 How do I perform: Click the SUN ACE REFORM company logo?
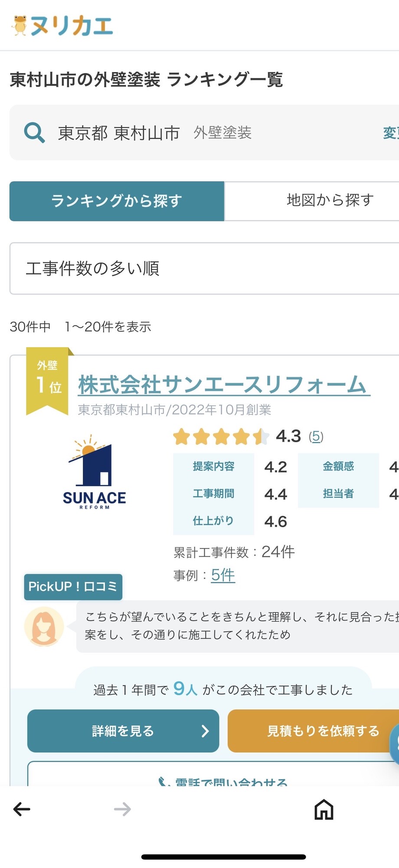coord(94,473)
